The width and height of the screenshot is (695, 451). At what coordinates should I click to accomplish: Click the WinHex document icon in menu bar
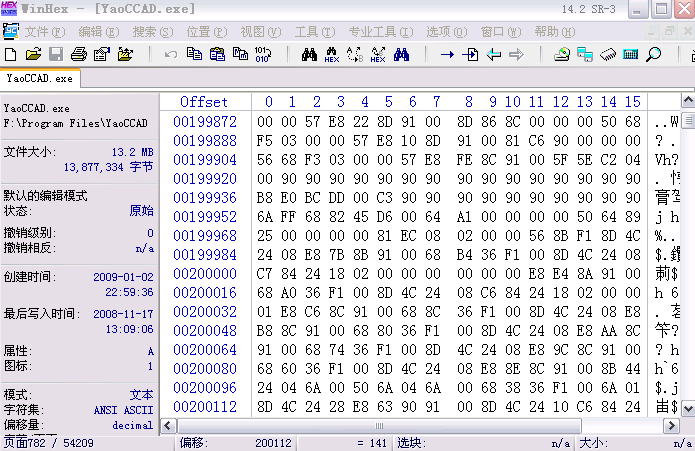coord(11,31)
